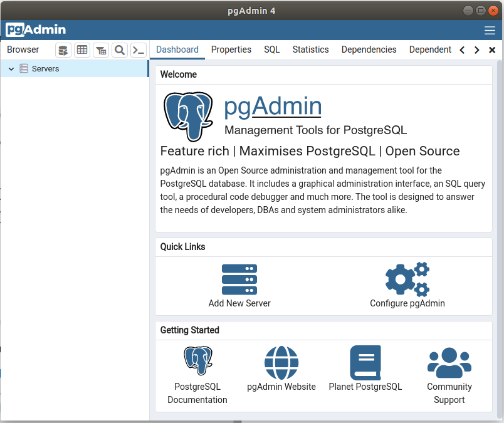The height and width of the screenshot is (423, 504).
Task: Click the Community Support people icon
Action: click(449, 363)
